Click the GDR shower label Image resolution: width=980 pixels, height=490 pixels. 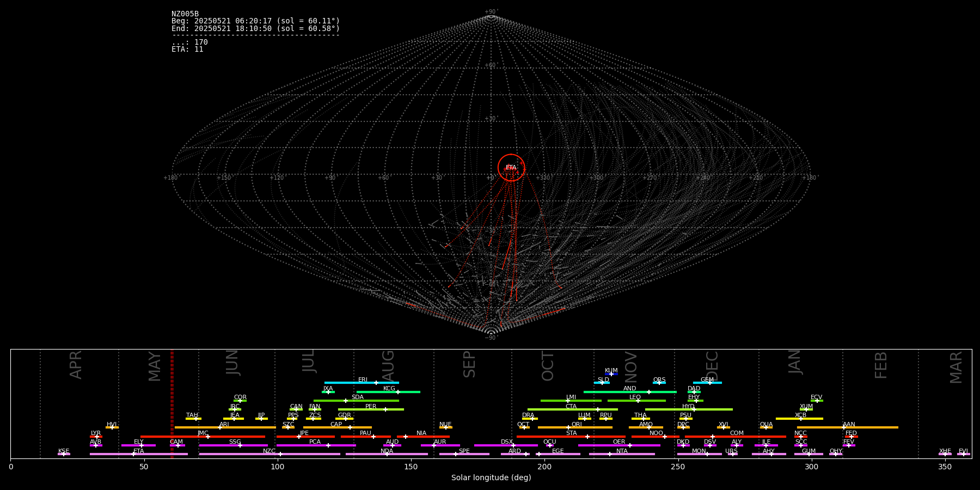coord(345,415)
